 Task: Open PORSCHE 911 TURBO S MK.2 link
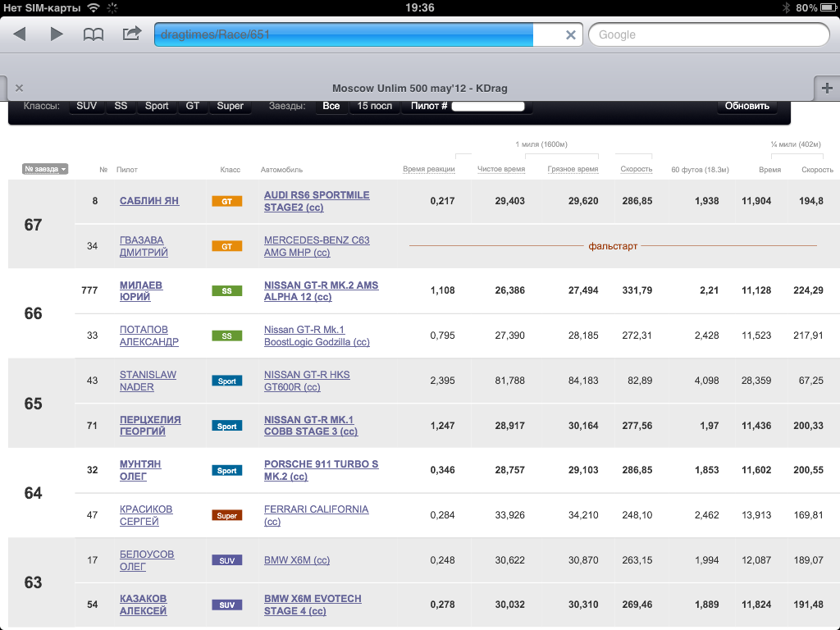tap(321, 470)
